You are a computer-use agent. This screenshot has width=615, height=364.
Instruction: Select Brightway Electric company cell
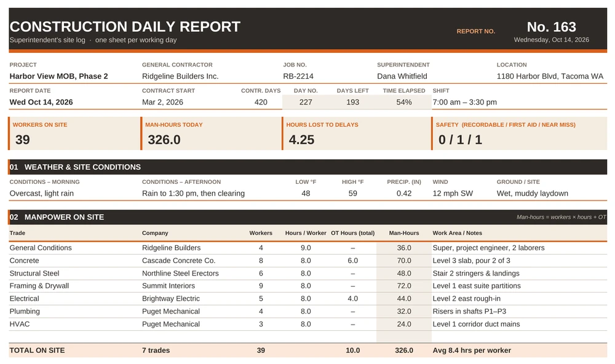170,298
